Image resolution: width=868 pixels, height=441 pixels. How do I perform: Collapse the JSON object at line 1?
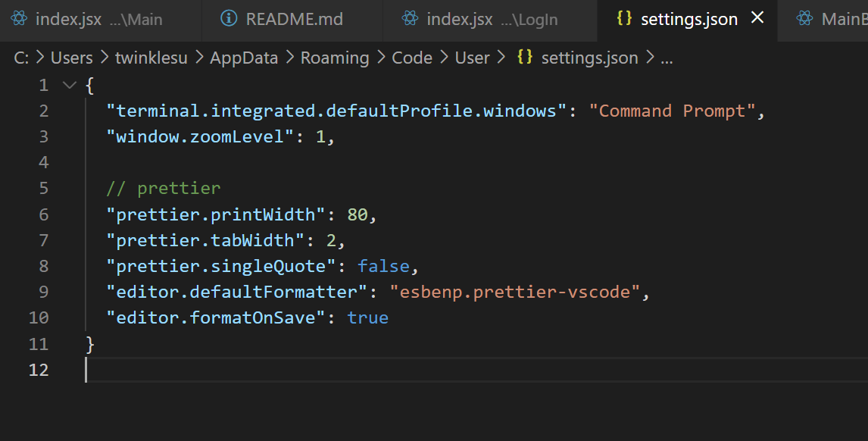[69, 86]
